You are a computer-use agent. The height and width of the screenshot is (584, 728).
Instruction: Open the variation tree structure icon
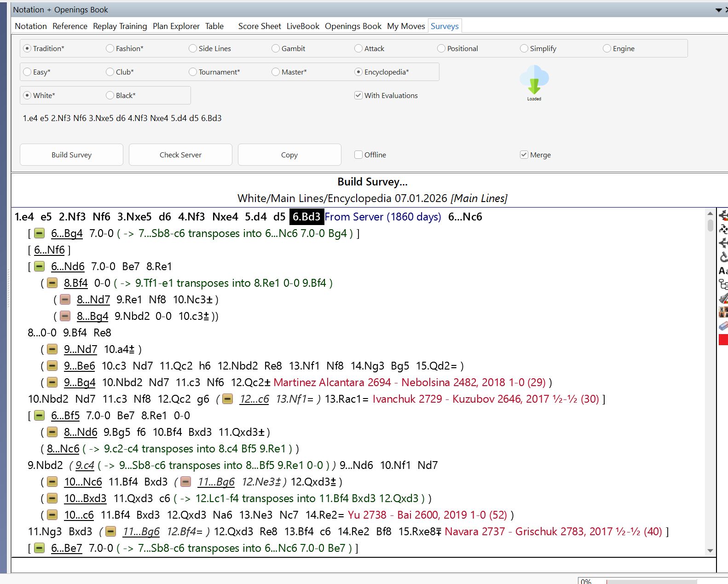pos(723,284)
